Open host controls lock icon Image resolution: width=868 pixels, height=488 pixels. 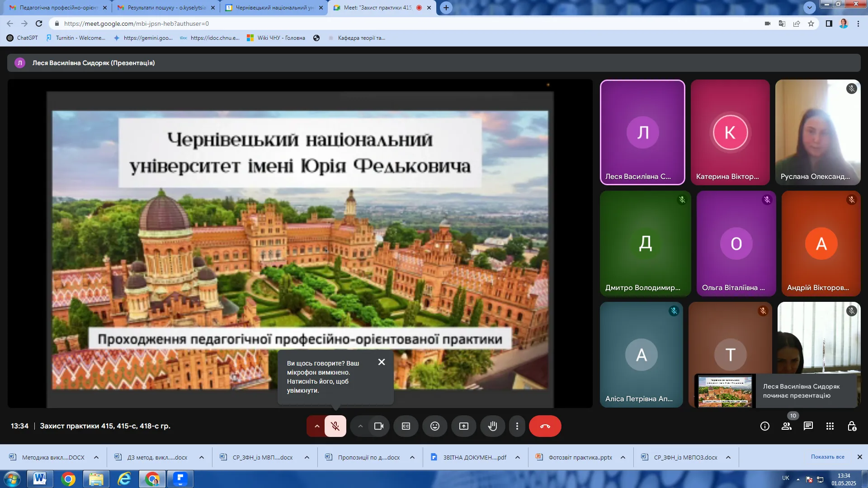(852, 426)
